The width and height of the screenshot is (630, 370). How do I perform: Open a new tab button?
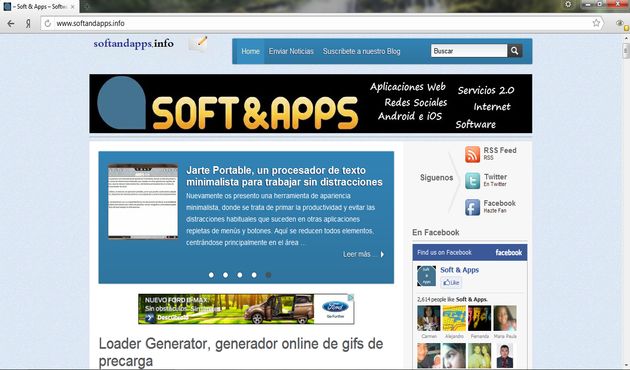coord(86,6)
